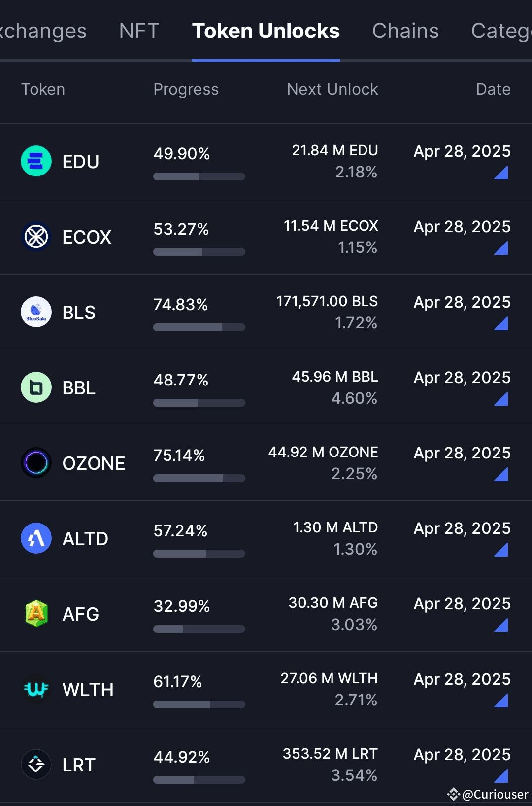Tap the LRT token logo icon
This screenshot has height=806, width=532.
(36, 765)
